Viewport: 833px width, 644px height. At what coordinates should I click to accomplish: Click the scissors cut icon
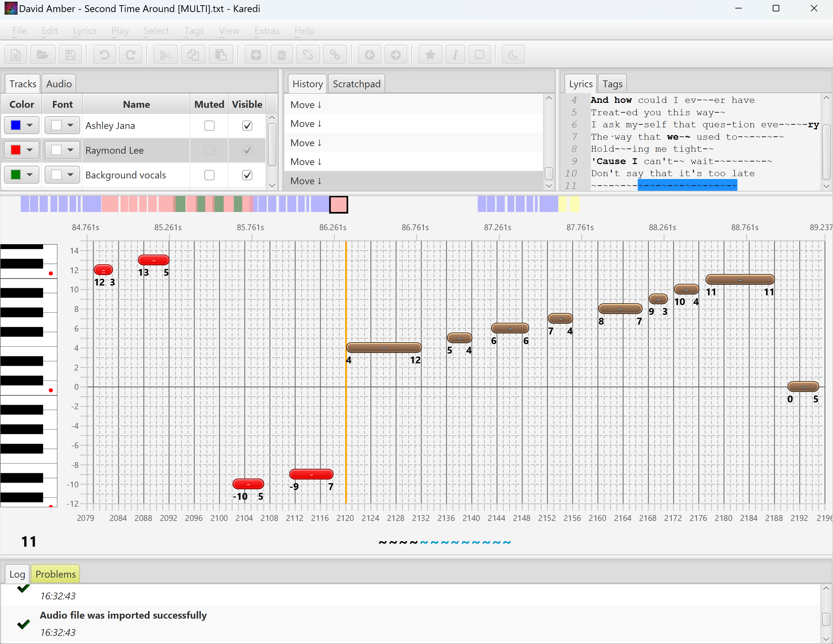[165, 55]
